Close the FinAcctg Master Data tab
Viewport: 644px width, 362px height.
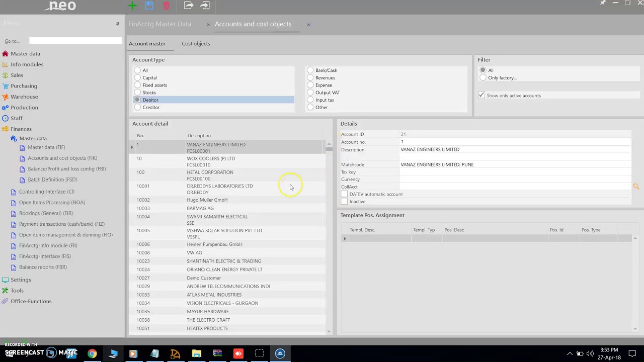click(x=208, y=25)
